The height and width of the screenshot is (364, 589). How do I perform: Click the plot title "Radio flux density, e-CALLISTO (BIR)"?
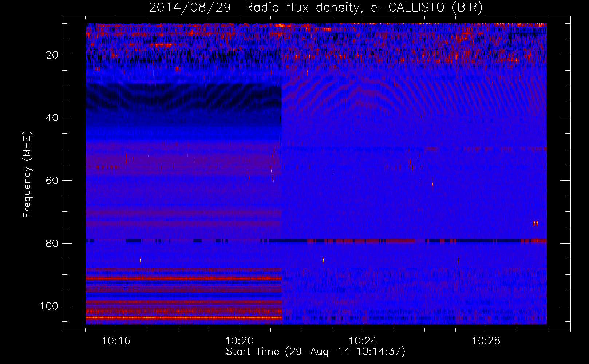pos(363,7)
